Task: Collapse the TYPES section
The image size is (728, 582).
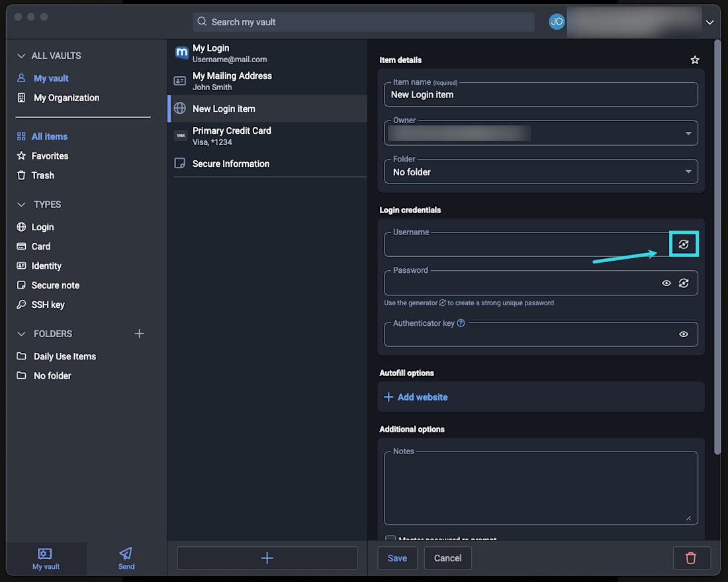Action: tap(21, 205)
